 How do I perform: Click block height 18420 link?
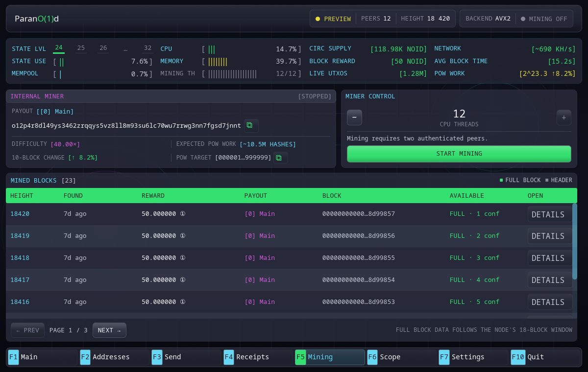point(20,214)
